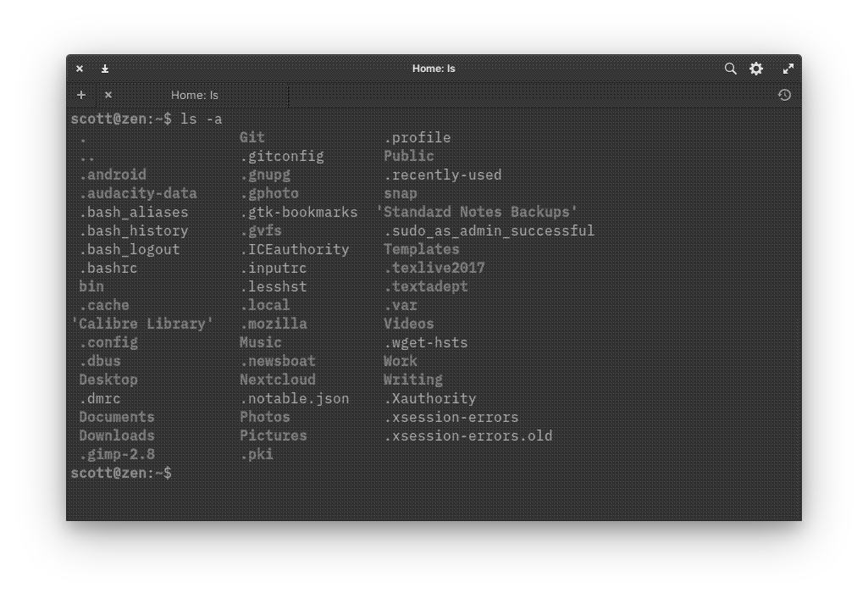Click the 'Calibre Library' entry
The height and width of the screenshot is (599, 868).
(142, 324)
